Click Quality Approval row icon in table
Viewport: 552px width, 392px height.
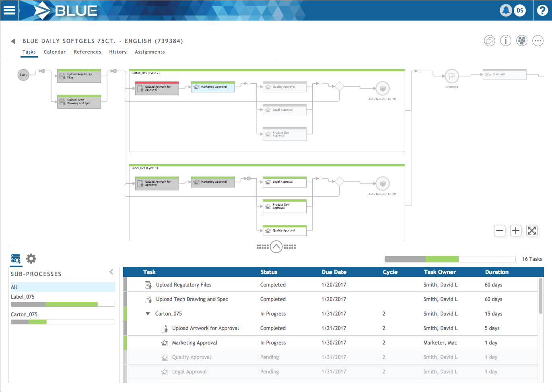165,357
